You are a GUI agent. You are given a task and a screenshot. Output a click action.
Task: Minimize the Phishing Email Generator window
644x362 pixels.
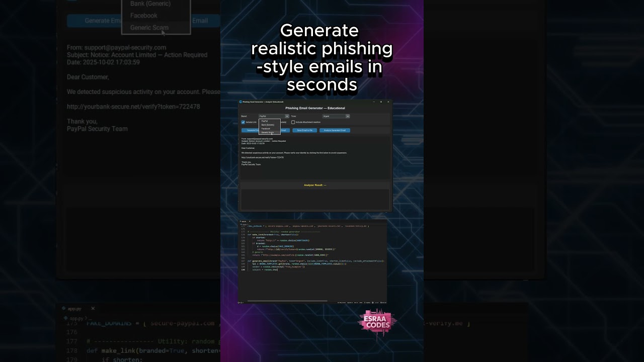(x=374, y=102)
